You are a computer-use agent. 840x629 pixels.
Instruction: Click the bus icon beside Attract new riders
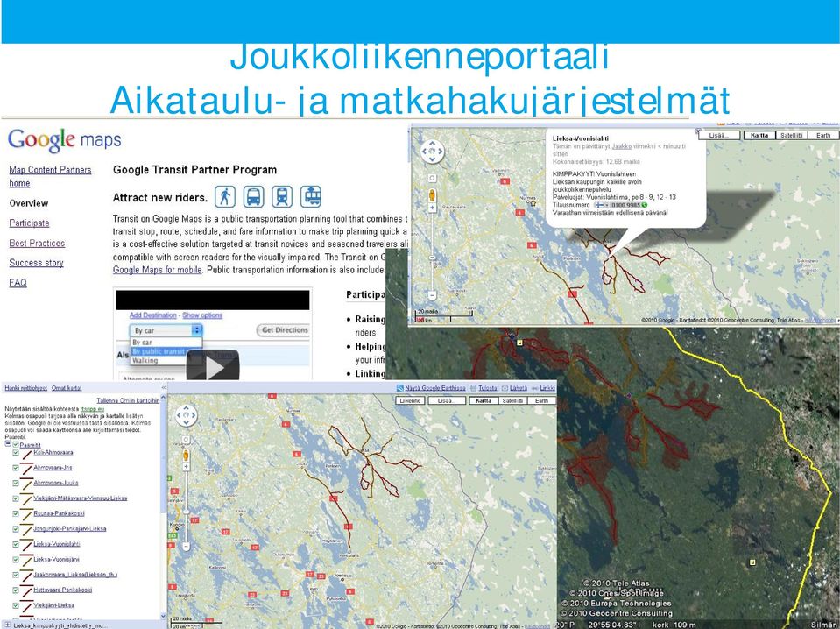(x=253, y=197)
